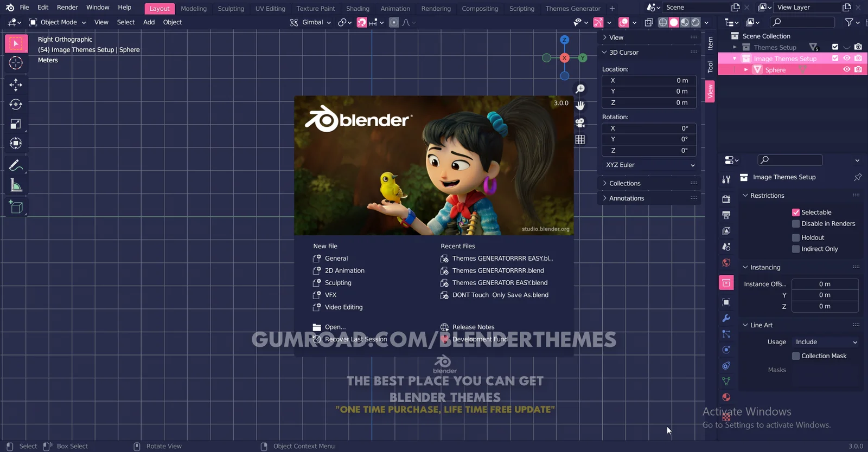The image size is (868, 452).
Task: Open the Add menu in viewport header
Action: [149, 22]
